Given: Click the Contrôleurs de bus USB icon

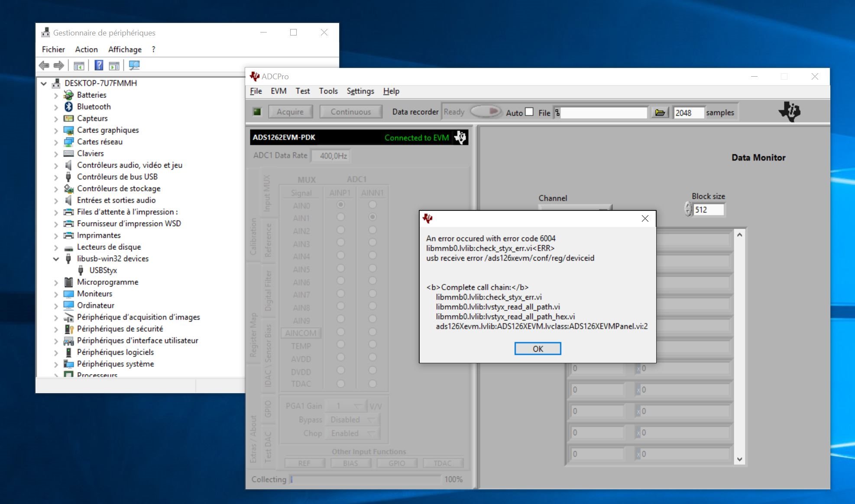Looking at the screenshot, I should tap(68, 177).
